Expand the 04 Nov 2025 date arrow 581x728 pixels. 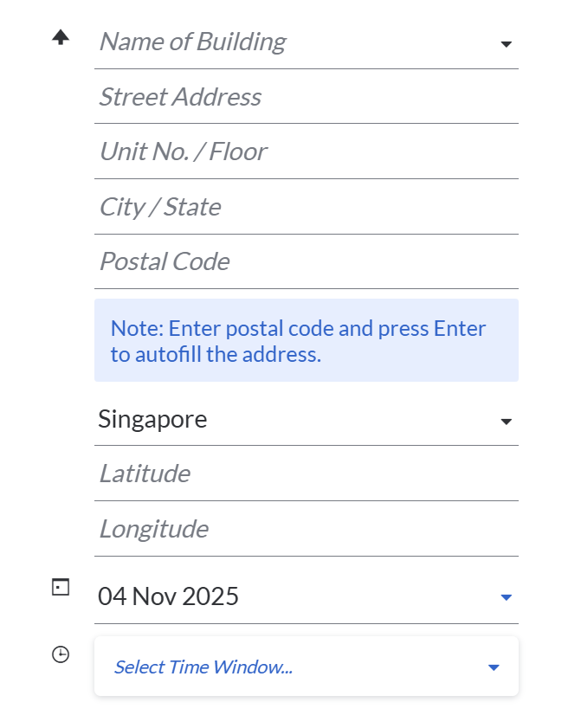[507, 597]
